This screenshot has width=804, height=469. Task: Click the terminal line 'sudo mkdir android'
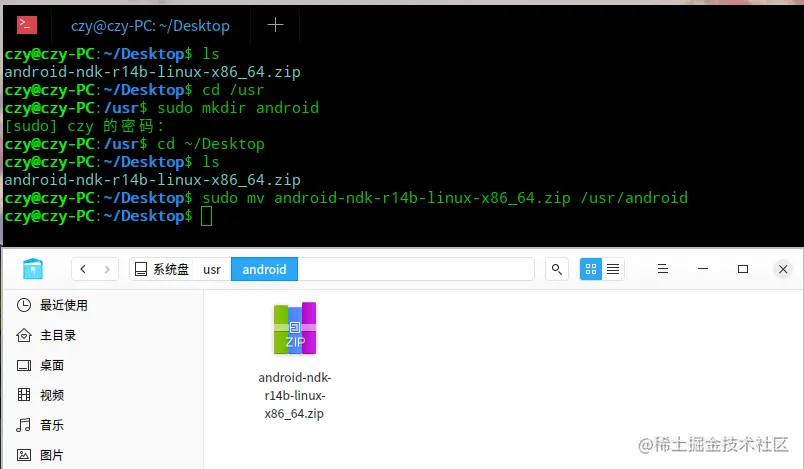238,108
